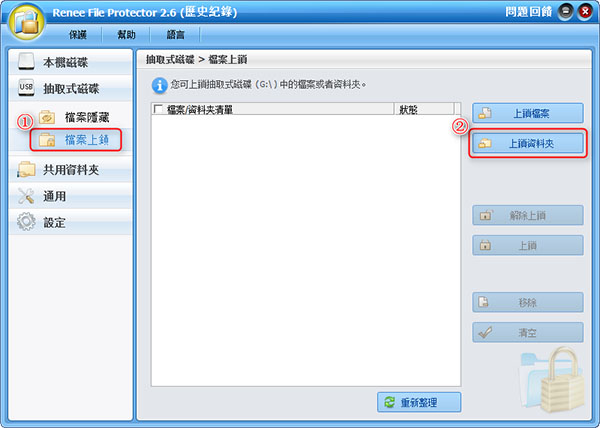
Task: Open the 幫助 menu
Action: [x=126, y=35]
